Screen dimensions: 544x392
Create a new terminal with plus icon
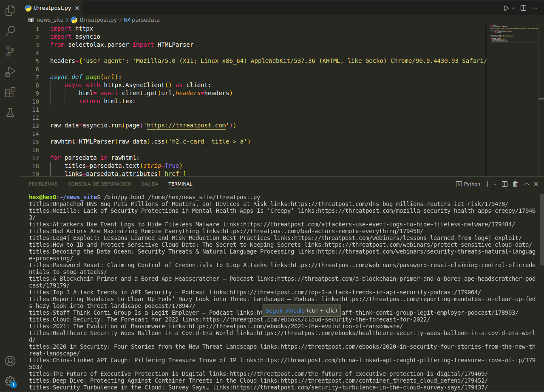point(487,184)
